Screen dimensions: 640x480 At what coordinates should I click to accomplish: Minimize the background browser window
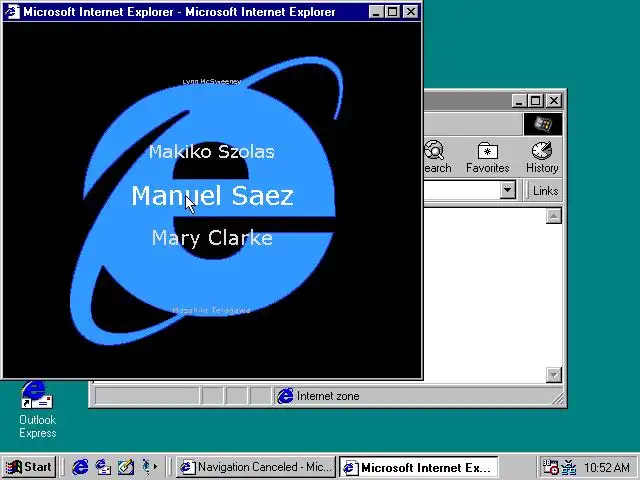tap(518, 101)
